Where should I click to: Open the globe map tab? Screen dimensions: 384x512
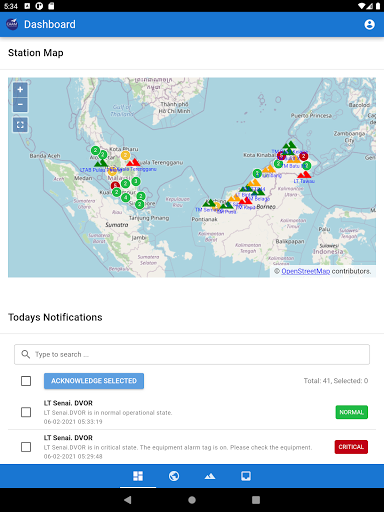174,476
